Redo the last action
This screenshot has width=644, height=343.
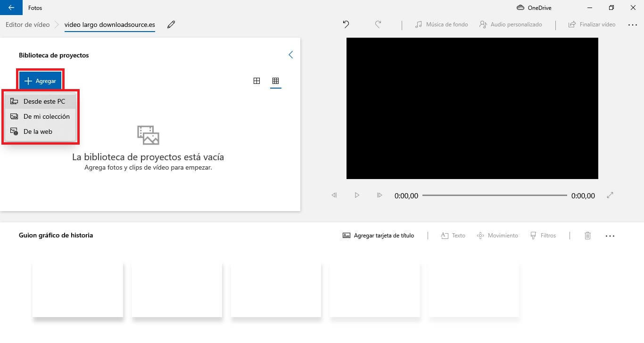pyautogui.click(x=378, y=24)
